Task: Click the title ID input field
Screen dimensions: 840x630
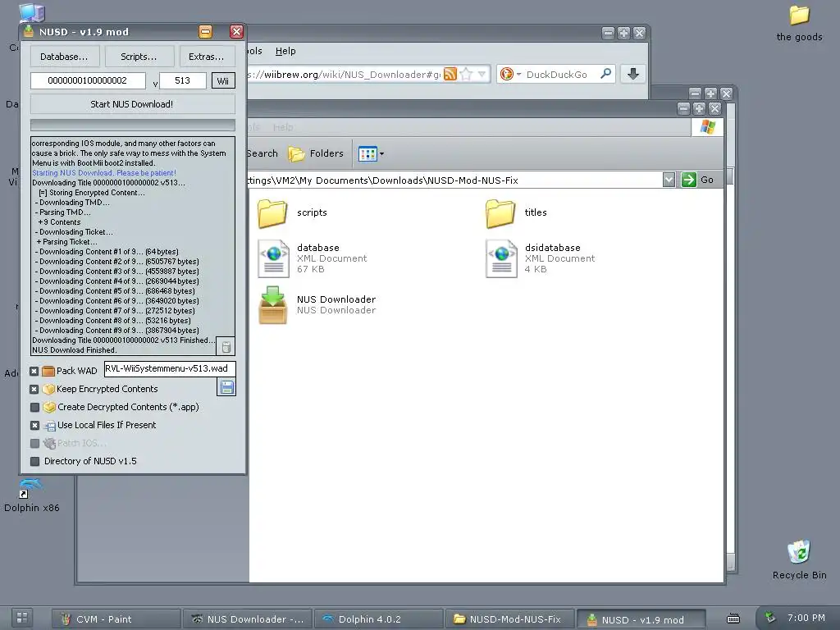Action: tap(88, 80)
